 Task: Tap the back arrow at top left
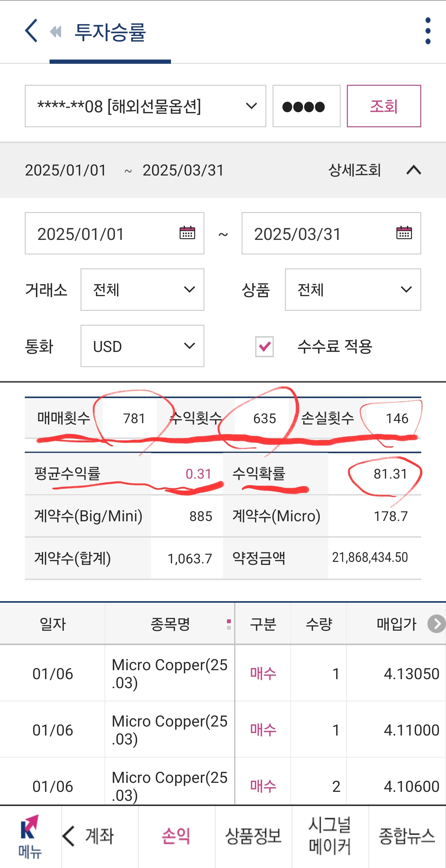(x=31, y=31)
